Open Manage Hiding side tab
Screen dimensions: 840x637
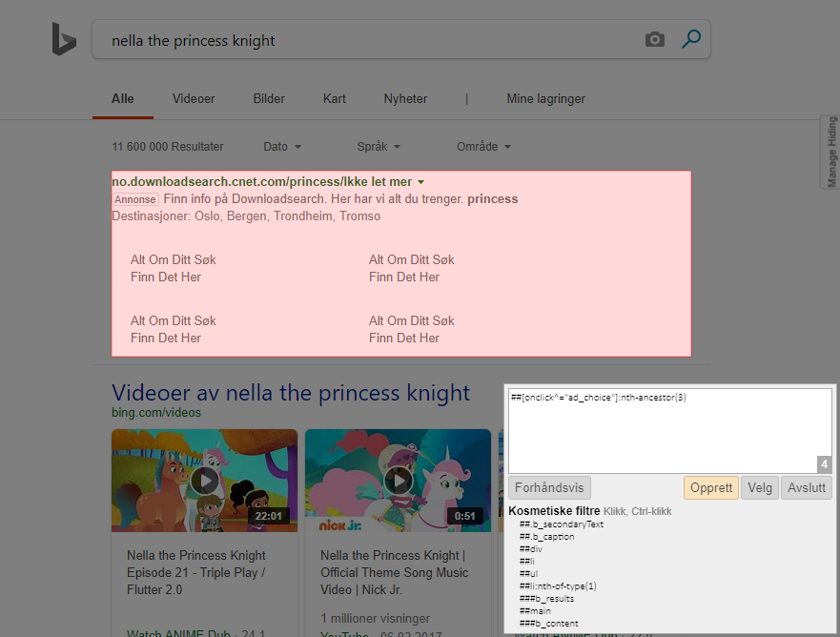[x=830, y=152]
